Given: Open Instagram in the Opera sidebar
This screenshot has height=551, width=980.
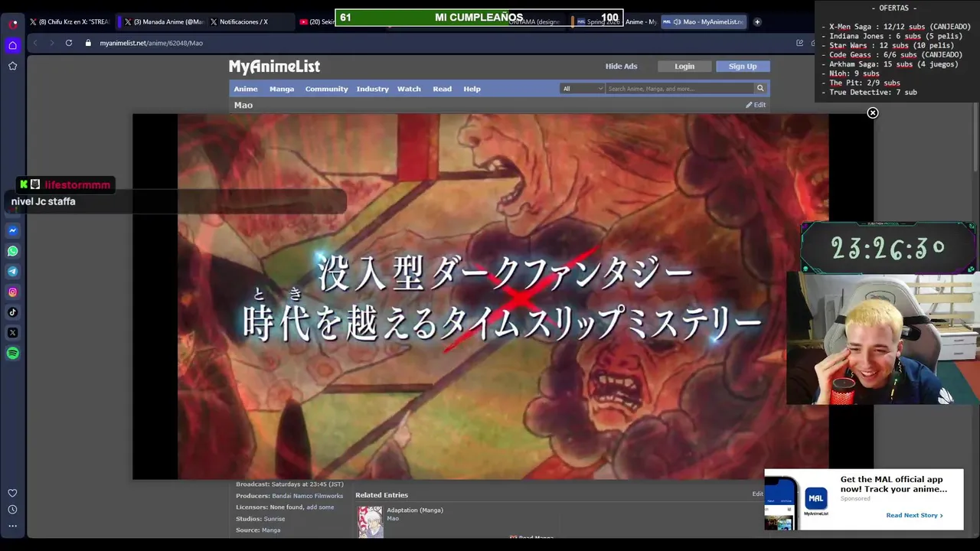Looking at the screenshot, I should tap(13, 292).
